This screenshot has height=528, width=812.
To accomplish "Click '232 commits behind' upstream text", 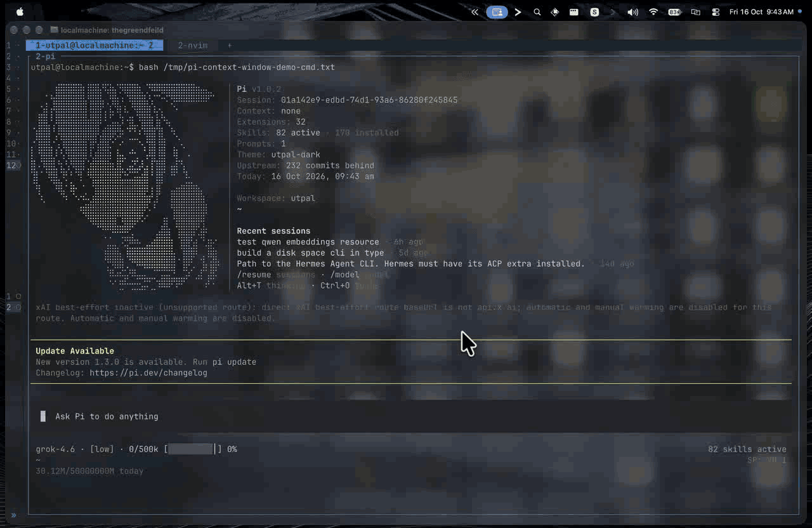I will pyautogui.click(x=330, y=166).
